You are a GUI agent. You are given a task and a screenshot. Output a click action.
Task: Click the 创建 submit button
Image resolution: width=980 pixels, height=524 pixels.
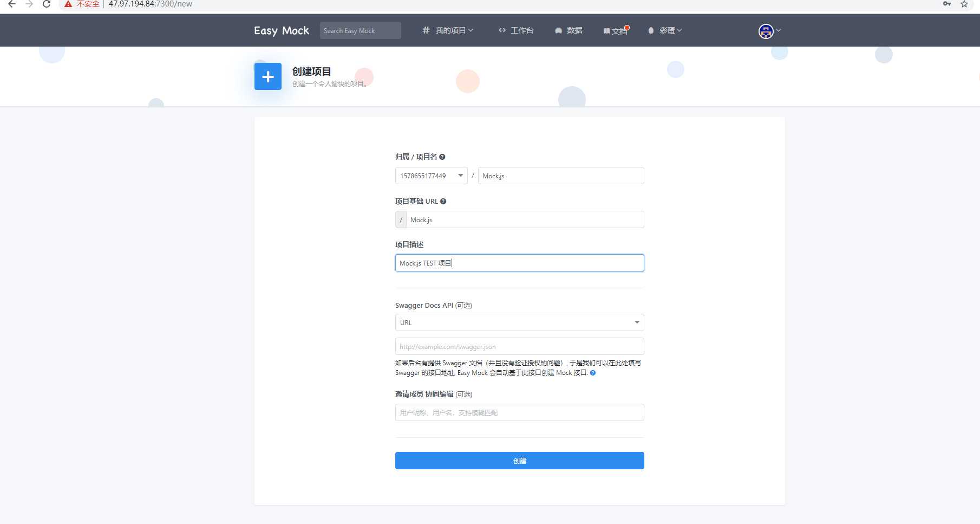(x=520, y=461)
